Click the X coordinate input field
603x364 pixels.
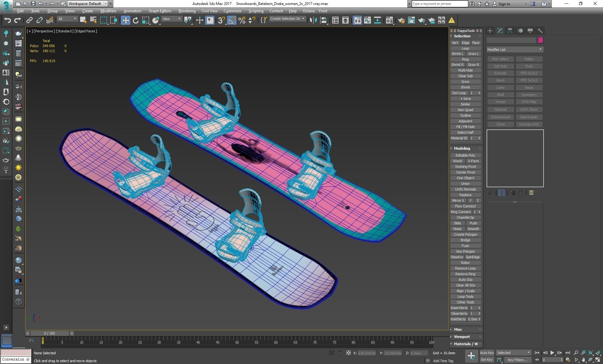tap(367, 353)
